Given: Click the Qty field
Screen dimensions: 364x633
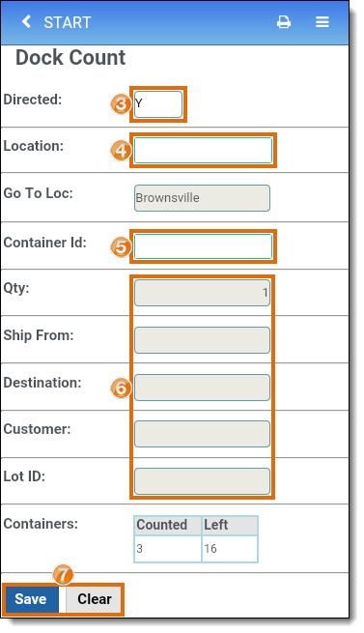Looking at the screenshot, I should [202, 293].
